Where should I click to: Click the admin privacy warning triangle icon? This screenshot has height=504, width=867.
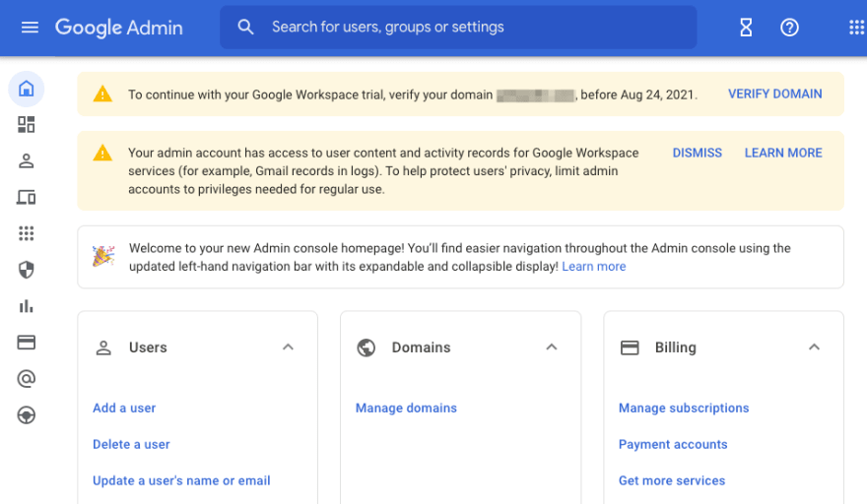tap(102, 153)
